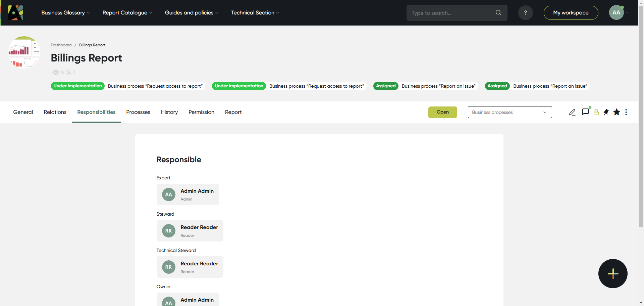Viewport: 644px width, 306px height.
Task: Click the three-dot more options icon
Action: (x=626, y=112)
